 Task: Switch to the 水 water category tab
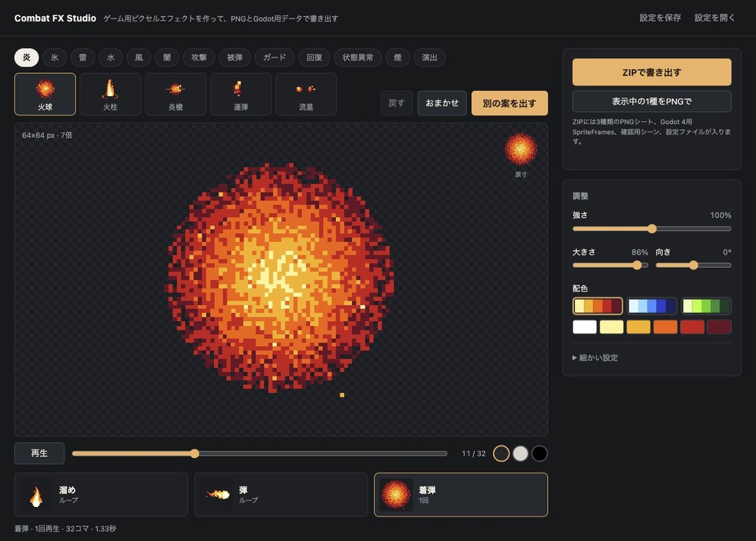tap(111, 58)
